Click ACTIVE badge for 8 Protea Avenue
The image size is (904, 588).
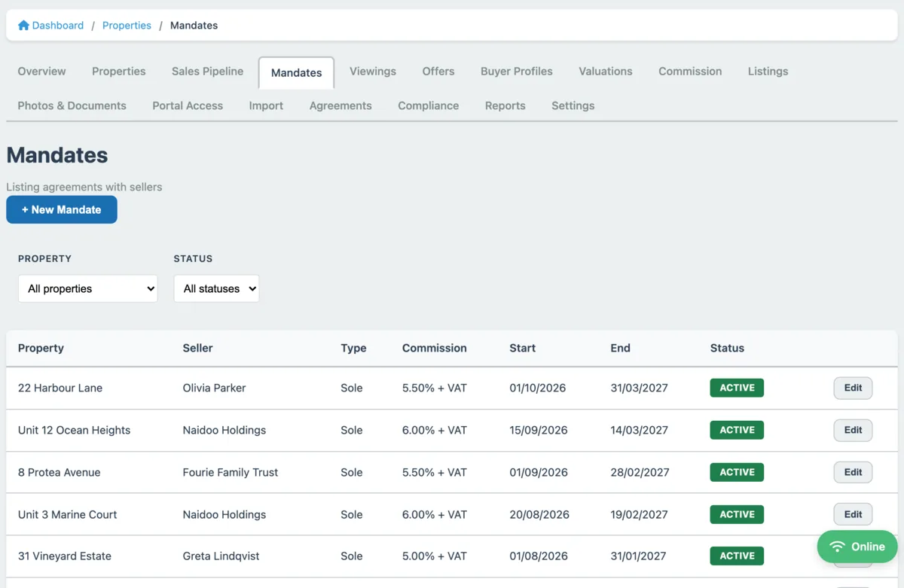pyautogui.click(x=737, y=473)
